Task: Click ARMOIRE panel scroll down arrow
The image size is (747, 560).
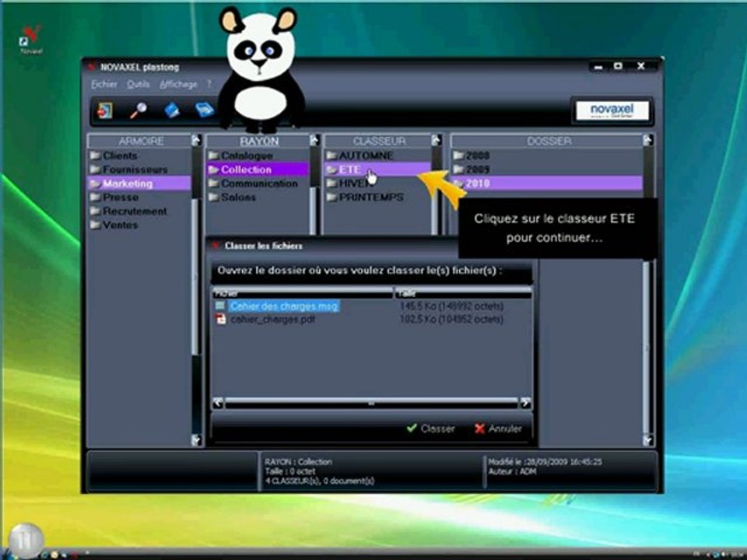Action: pyautogui.click(x=196, y=440)
